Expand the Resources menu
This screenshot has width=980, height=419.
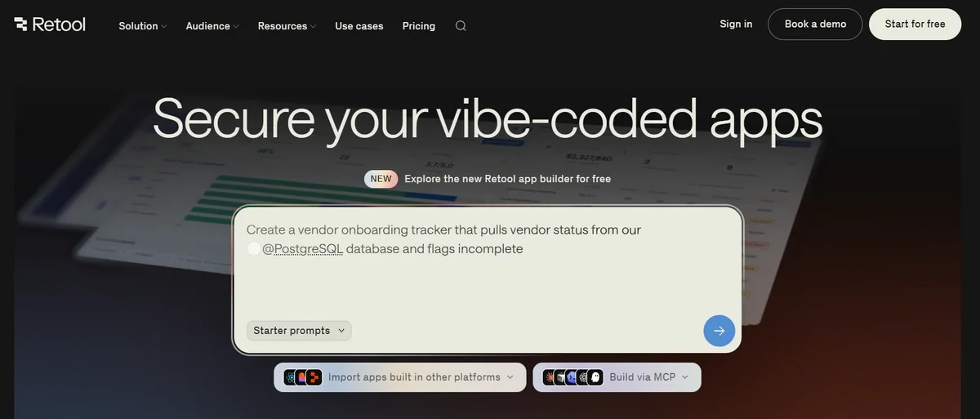(x=287, y=26)
